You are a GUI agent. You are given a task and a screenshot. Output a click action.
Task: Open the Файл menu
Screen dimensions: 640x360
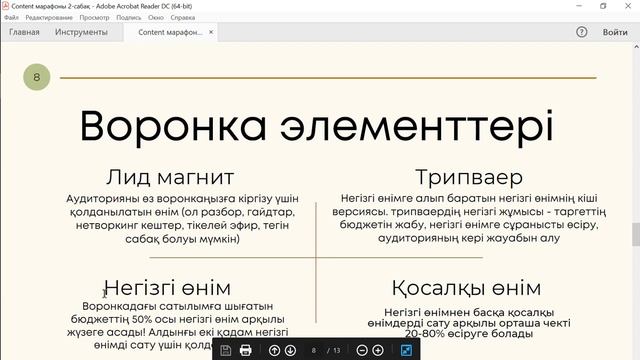coord(11,18)
